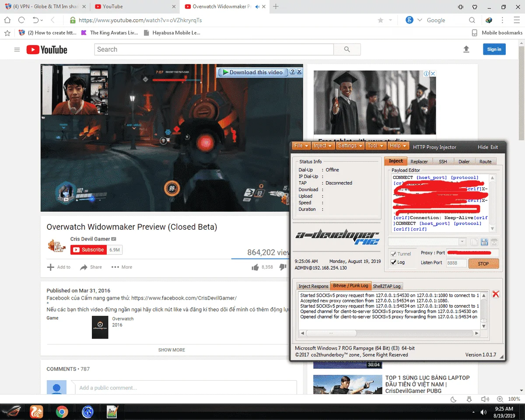Click the YouTube search magnifier button
The image size is (525, 420).
click(x=347, y=49)
